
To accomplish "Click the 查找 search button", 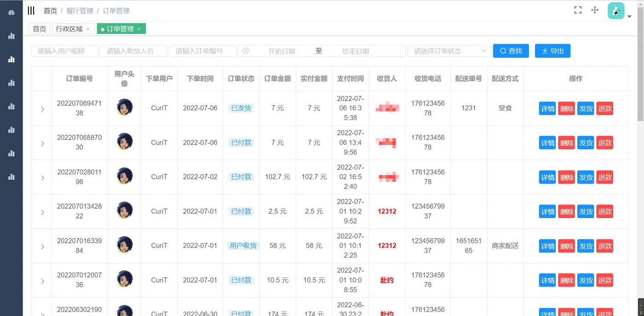I will point(511,51).
